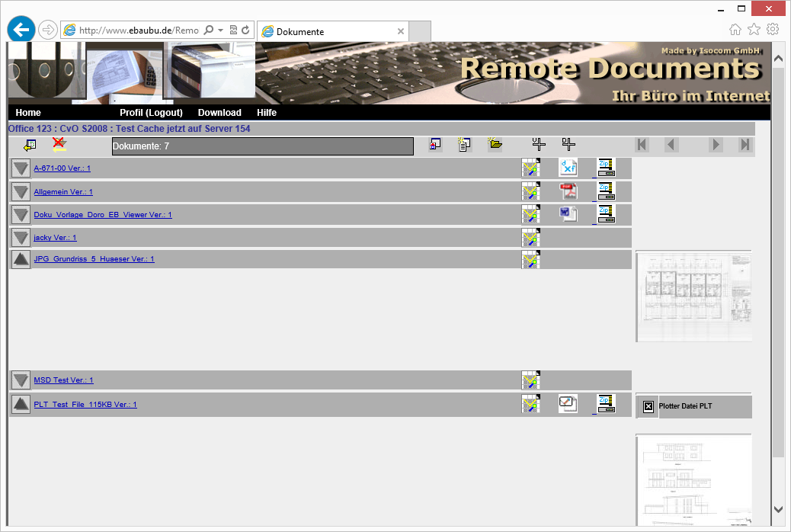The height and width of the screenshot is (532, 791).
Task: Expand the Allgemein document row
Action: 21,192
